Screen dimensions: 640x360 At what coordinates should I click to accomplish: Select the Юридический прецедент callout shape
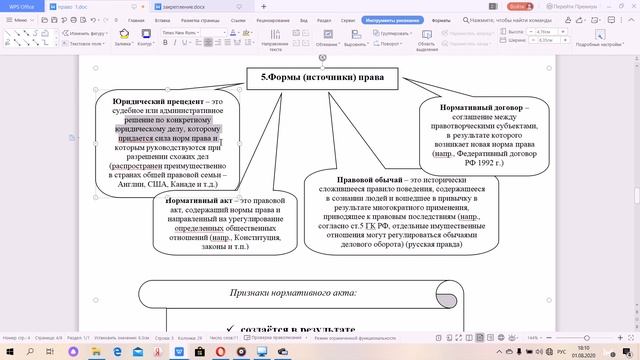coord(167,143)
